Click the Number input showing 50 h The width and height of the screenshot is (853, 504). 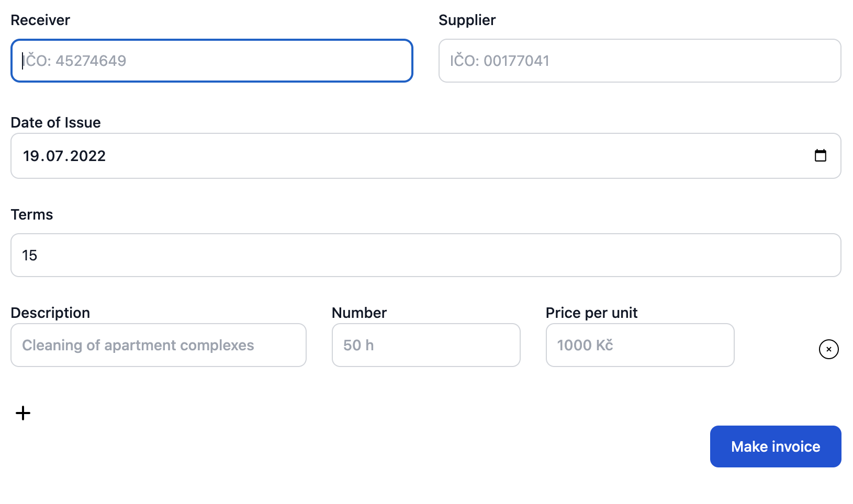tap(425, 345)
